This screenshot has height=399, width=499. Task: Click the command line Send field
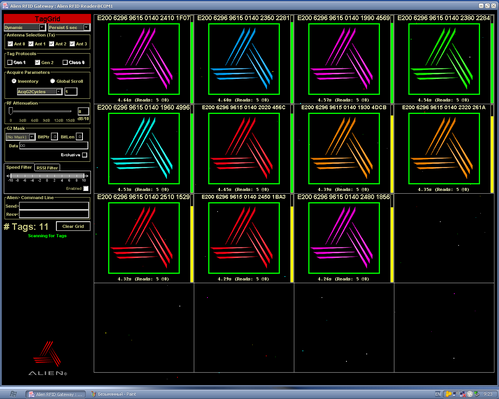[x=54, y=206]
